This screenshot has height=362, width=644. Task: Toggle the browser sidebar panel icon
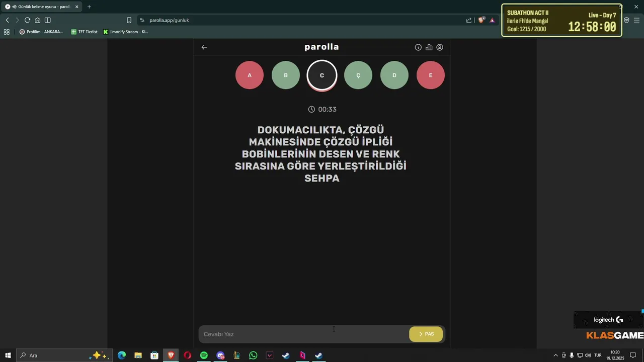tap(48, 20)
